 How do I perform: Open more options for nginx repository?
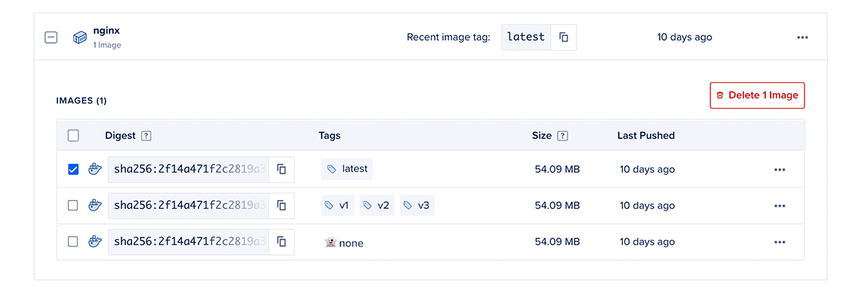(802, 38)
